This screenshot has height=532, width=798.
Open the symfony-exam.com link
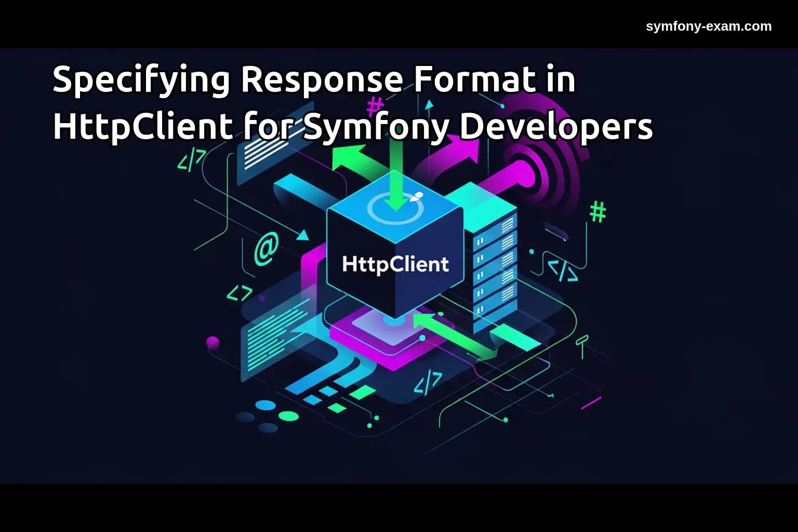click(x=708, y=26)
